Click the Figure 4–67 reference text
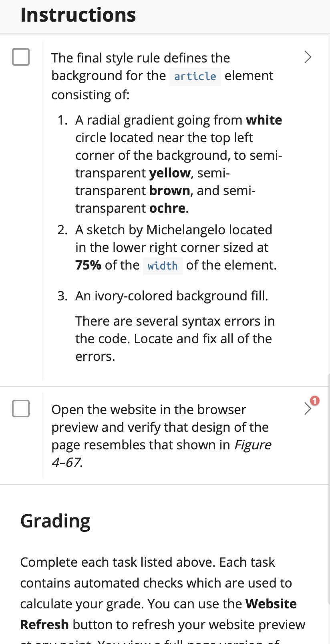The height and width of the screenshot is (644, 330). coord(253,445)
